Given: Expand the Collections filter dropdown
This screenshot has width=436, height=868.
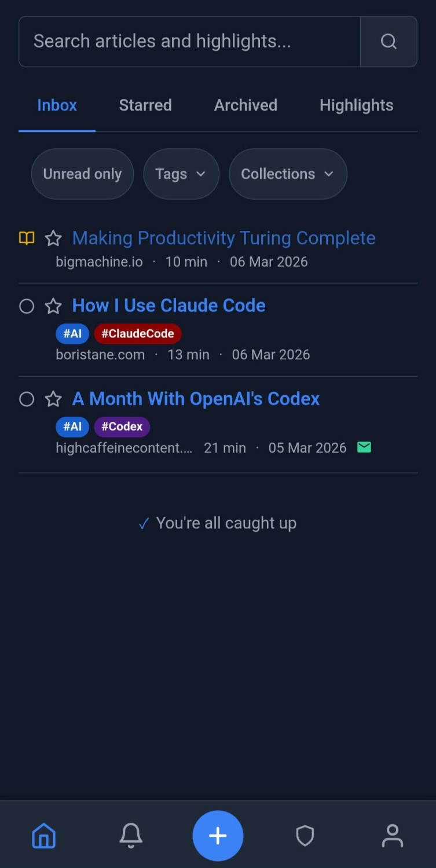Looking at the screenshot, I should click(x=288, y=174).
